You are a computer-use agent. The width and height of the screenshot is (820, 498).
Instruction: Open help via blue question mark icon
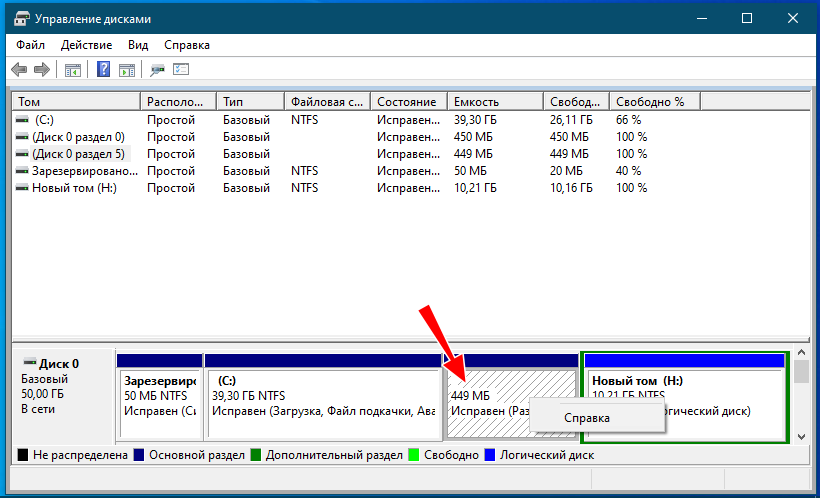pos(103,69)
